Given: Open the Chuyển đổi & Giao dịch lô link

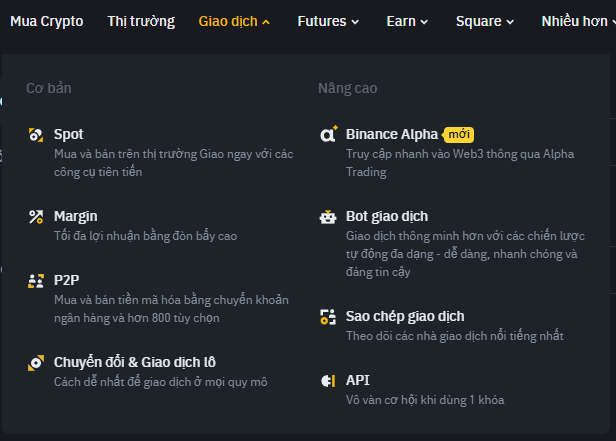Looking at the screenshot, I should [135, 362].
